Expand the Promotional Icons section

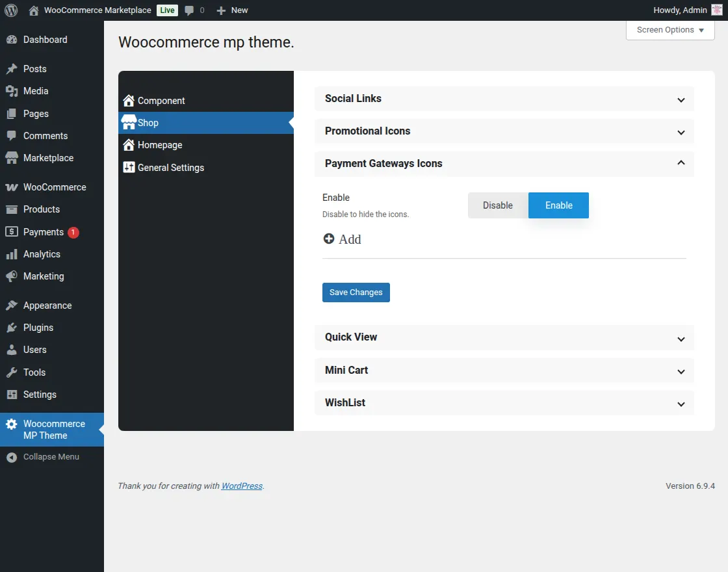click(x=504, y=131)
